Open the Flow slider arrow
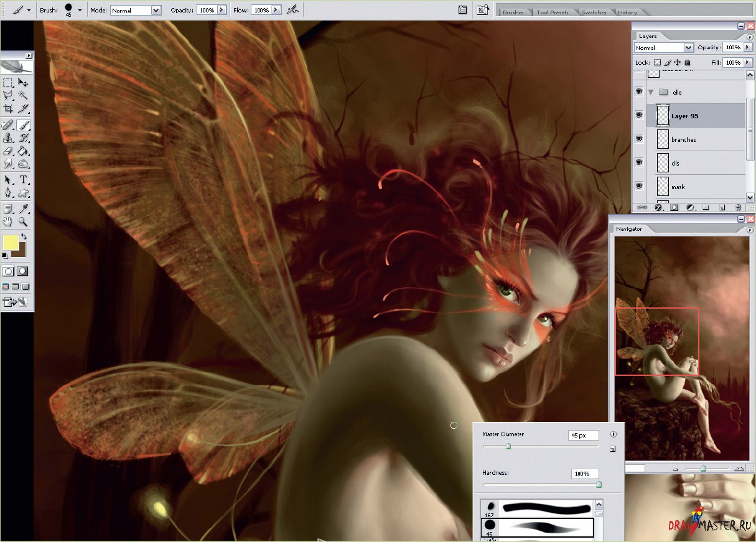756x542 pixels. click(276, 10)
